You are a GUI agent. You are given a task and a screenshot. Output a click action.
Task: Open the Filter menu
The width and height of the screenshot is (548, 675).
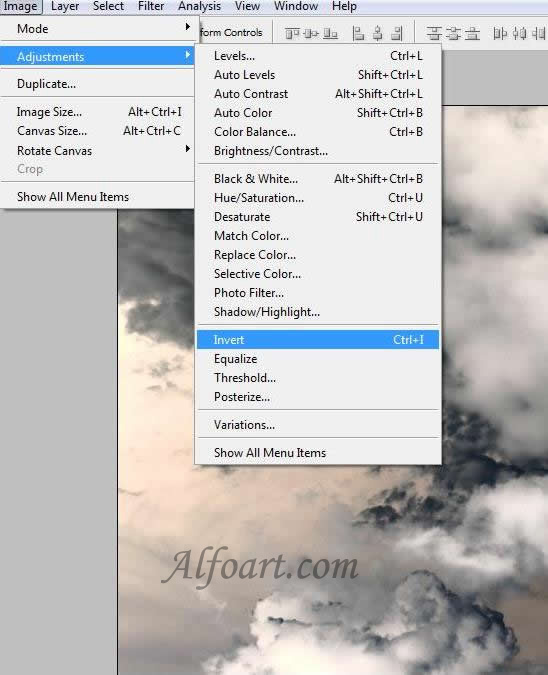coord(151,6)
